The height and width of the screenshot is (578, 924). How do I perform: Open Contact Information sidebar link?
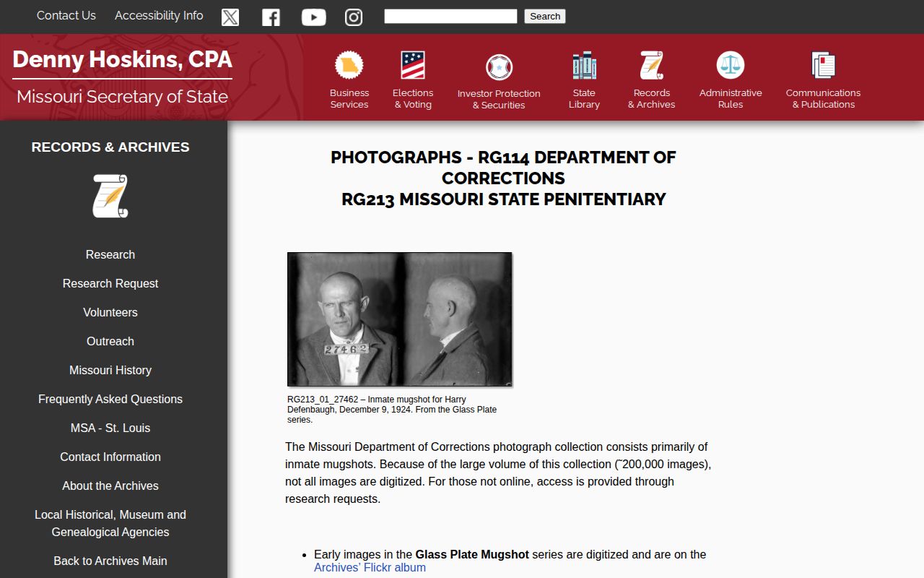point(110,457)
